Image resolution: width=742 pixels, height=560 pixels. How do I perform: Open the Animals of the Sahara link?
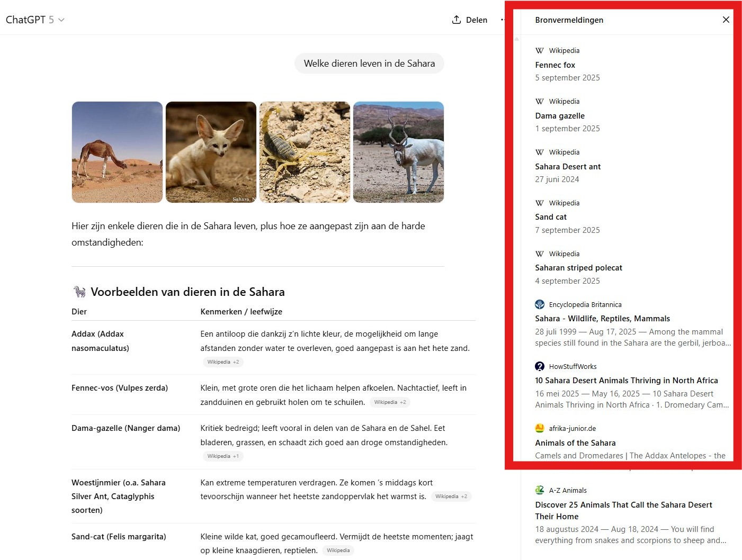pos(575,443)
